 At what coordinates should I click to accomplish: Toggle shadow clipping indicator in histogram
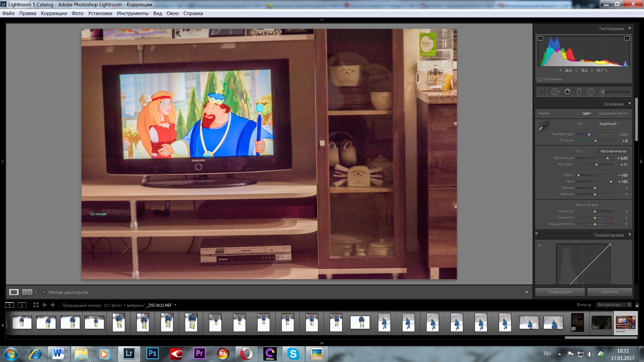540,39
